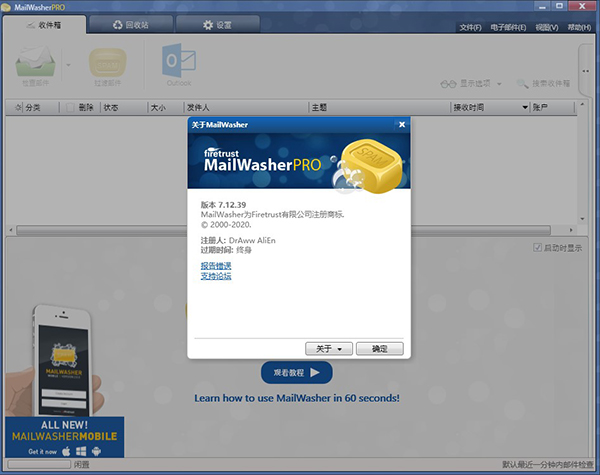Image resolution: width=600 pixels, height=475 pixels.
Task: Click the 搜索收件箱 search field
Action: [551, 83]
